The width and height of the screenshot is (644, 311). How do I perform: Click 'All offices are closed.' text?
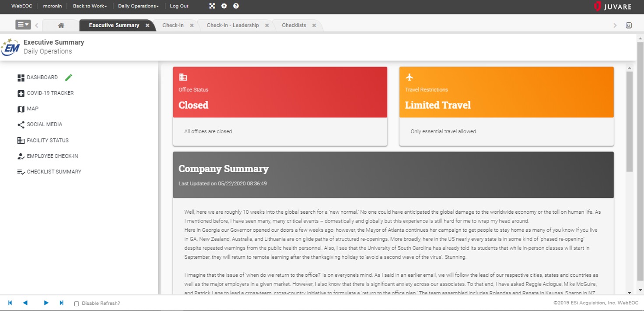(209, 131)
